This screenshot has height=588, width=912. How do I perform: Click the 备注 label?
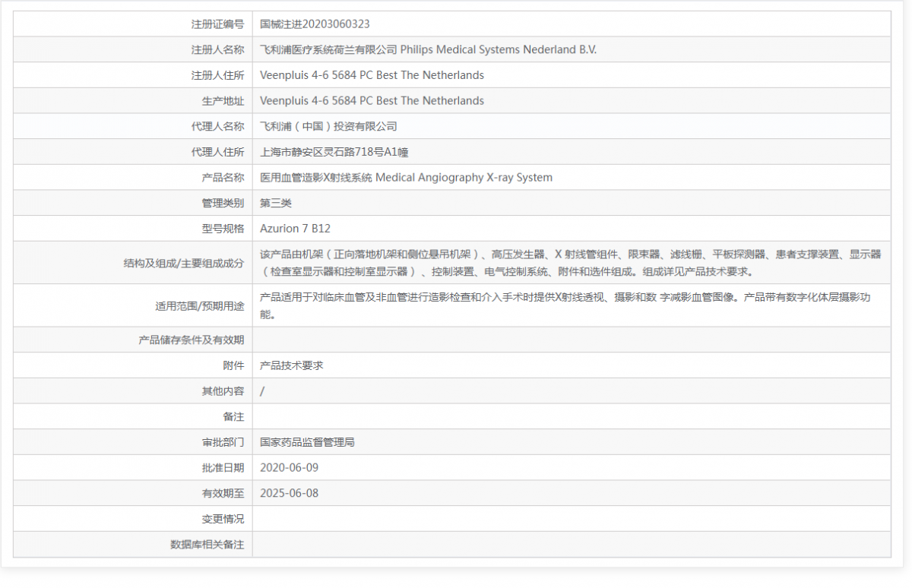(x=233, y=417)
